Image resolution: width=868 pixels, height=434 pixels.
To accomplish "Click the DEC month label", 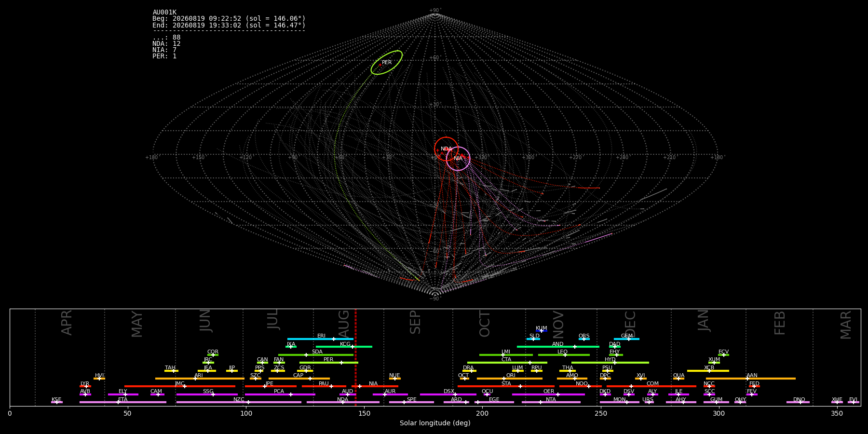I will pos(630,323).
